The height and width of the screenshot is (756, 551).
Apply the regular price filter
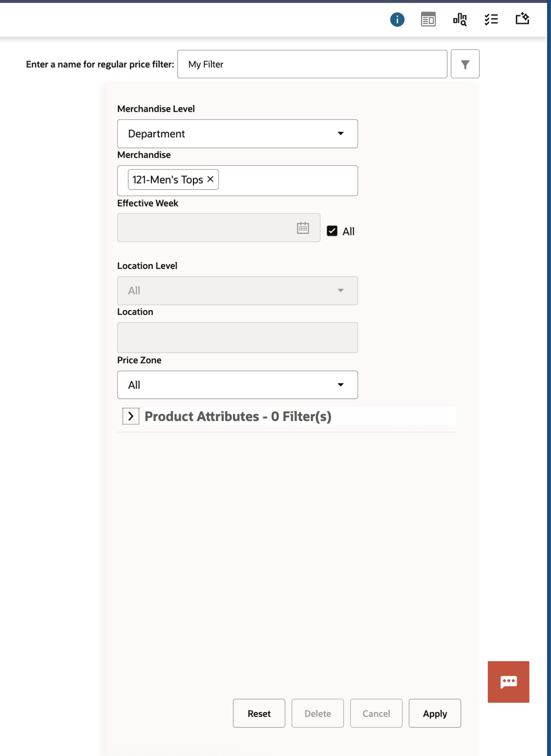click(x=434, y=713)
